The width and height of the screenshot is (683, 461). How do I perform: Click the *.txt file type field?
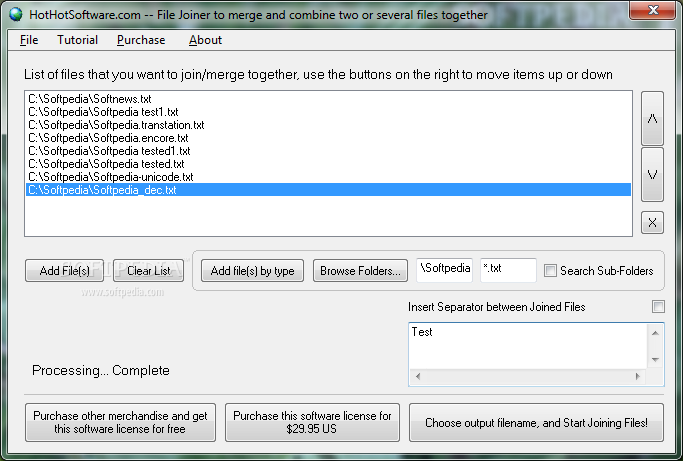(508, 270)
